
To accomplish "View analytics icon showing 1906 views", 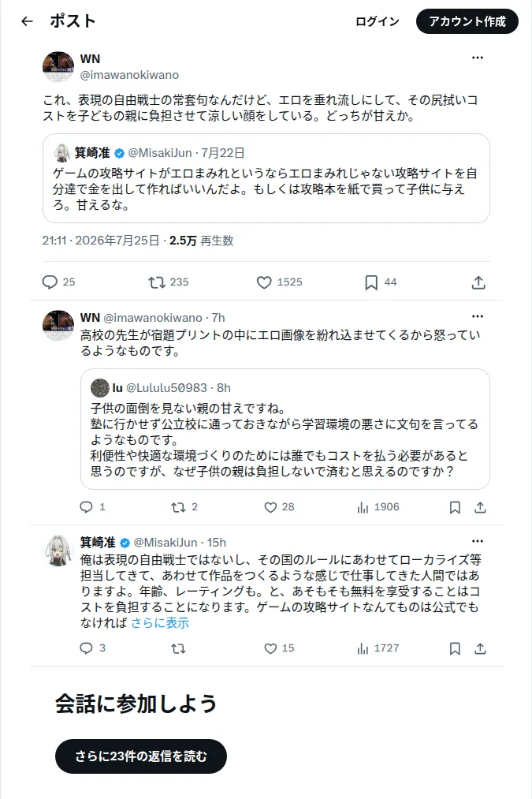I will pyautogui.click(x=363, y=507).
